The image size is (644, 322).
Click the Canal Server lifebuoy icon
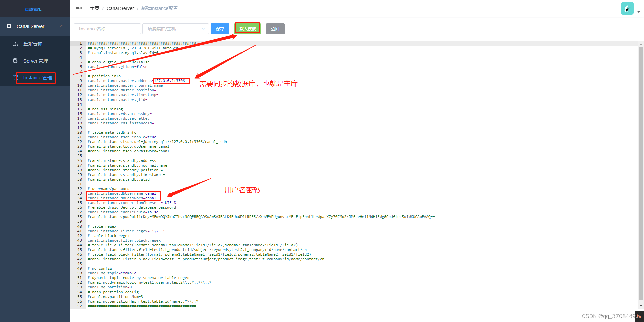click(x=9, y=26)
